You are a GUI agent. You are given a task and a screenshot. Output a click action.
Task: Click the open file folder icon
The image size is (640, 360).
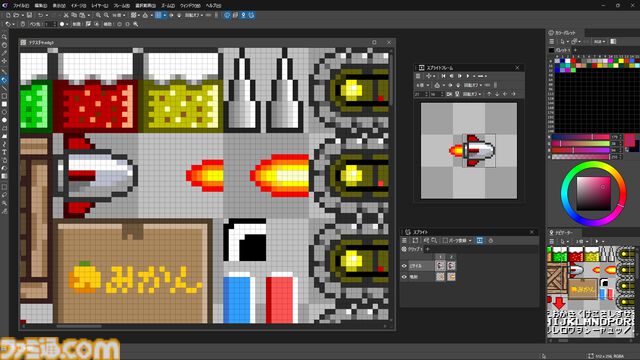(x=16, y=15)
